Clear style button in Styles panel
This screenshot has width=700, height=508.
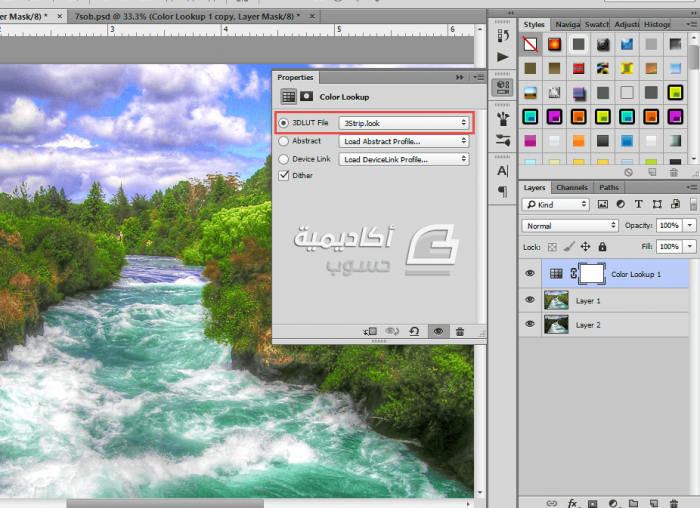pyautogui.click(x=629, y=172)
